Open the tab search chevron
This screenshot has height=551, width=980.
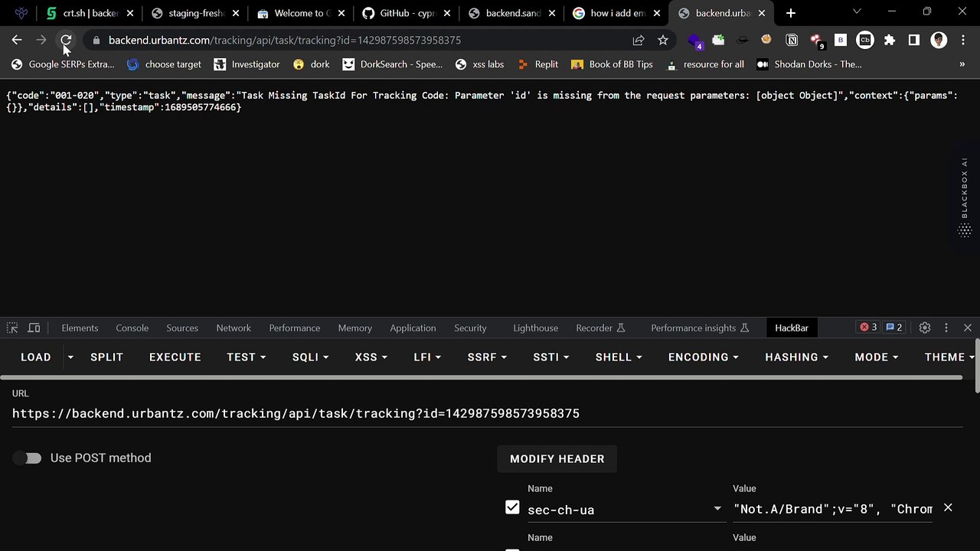[857, 11]
